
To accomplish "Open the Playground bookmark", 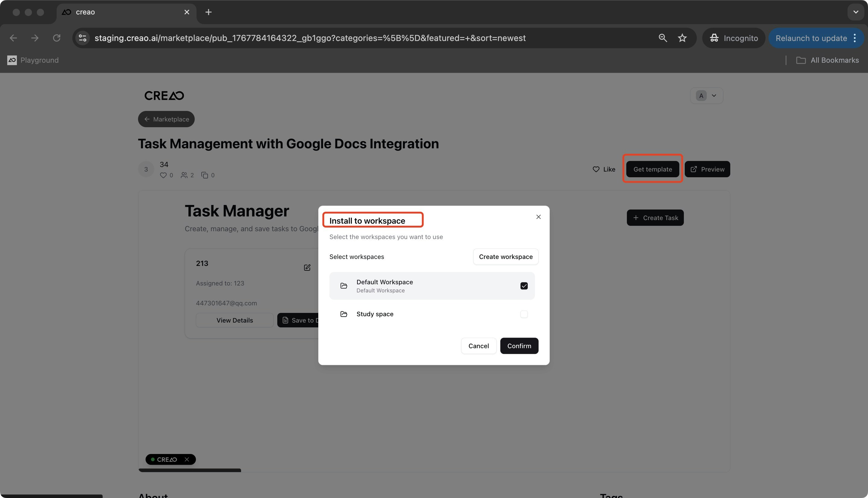I will [33, 60].
